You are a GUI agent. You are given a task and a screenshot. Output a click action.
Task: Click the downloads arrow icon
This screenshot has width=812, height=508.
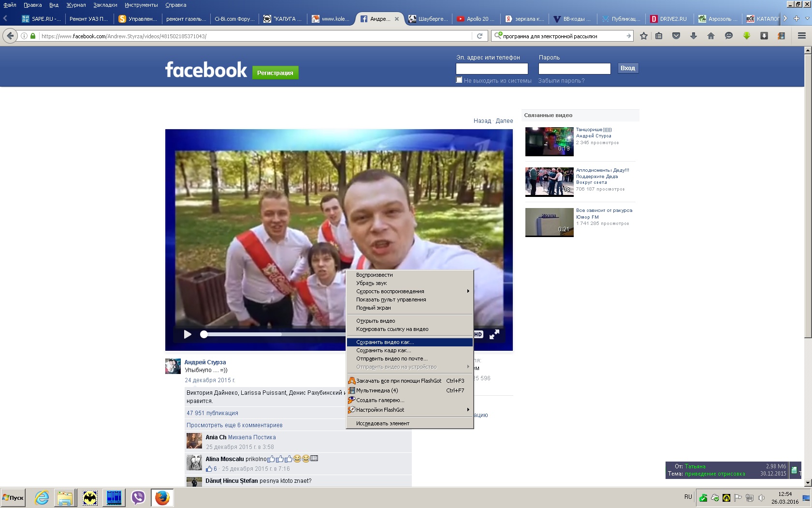(x=694, y=36)
